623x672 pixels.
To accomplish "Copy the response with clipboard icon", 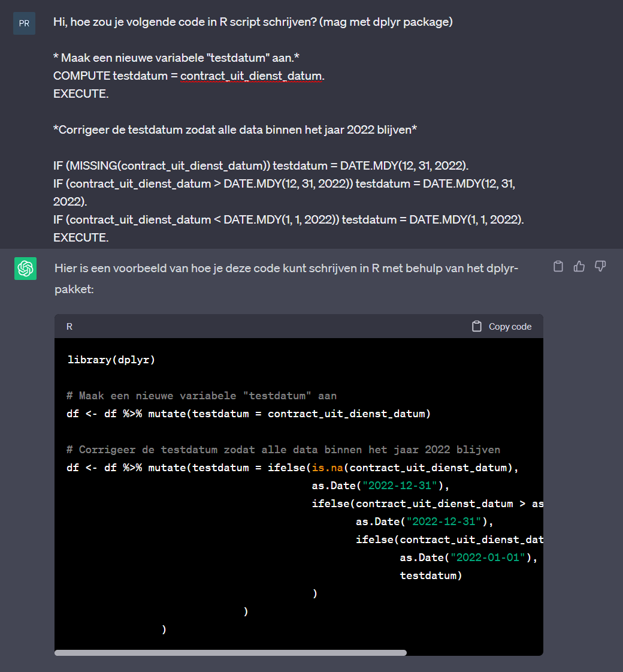I will (x=558, y=266).
